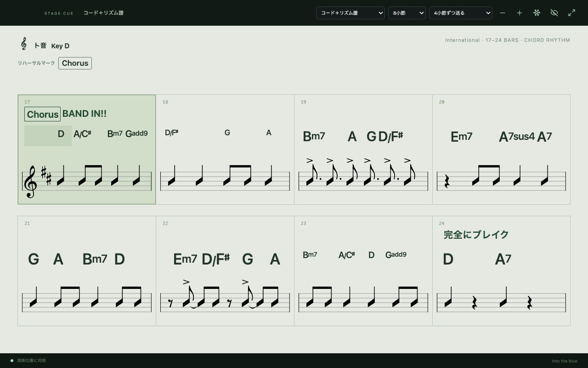The image size is (588, 368).
Task: Click the bar 22 tied rhythm staff
Action: click(x=225, y=296)
